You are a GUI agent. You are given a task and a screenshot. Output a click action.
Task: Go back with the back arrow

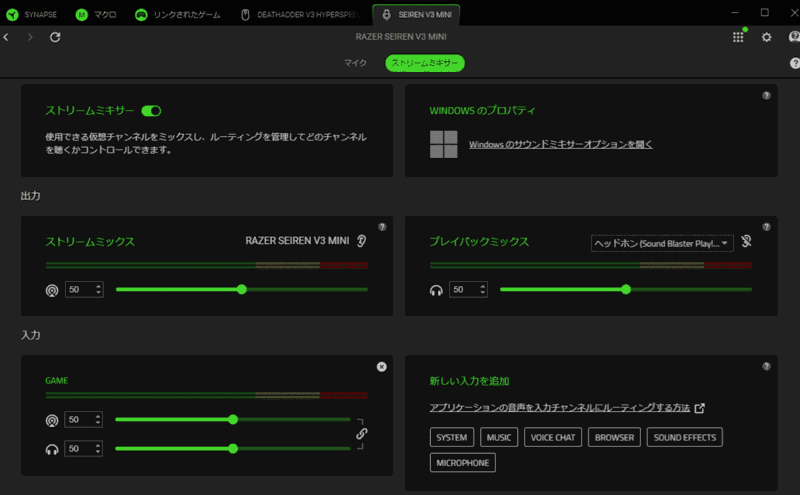point(6,37)
